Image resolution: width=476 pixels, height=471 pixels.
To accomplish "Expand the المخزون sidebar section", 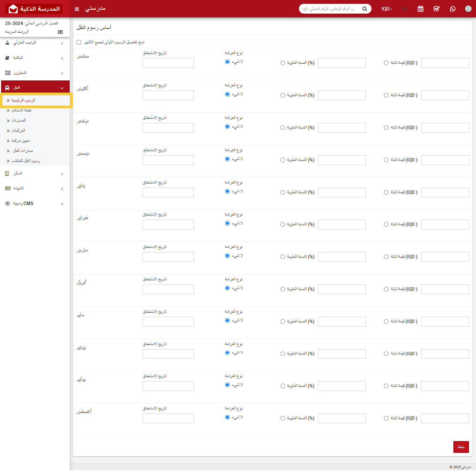I will [35, 73].
